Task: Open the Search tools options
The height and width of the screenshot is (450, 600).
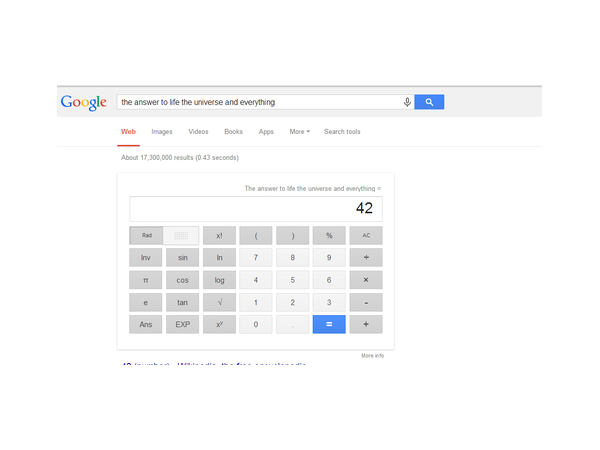Action: pos(342,132)
